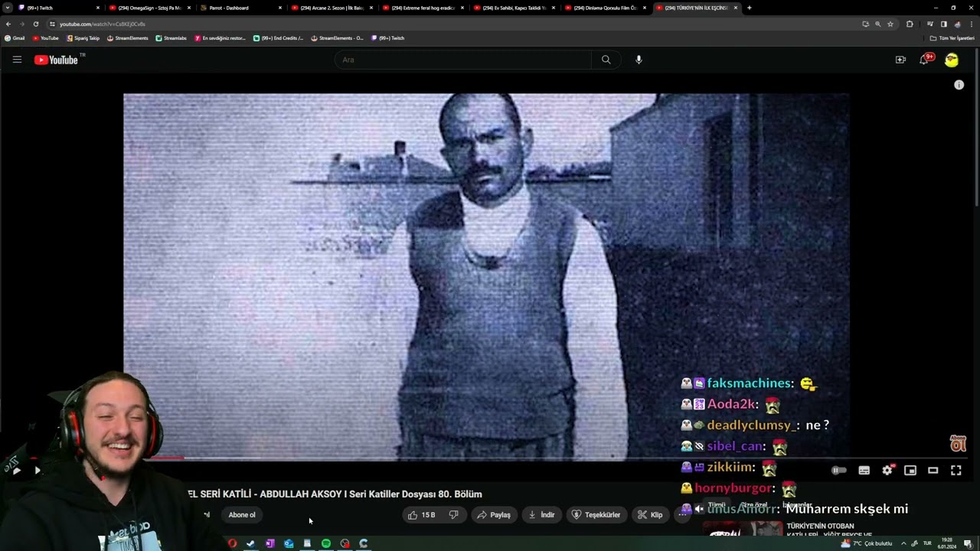
Task: Open YouTube notifications bell
Action: 924,60
